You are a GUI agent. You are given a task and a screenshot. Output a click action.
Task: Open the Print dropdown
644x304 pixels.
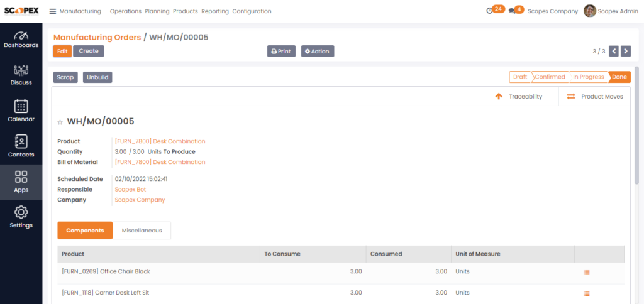281,52
